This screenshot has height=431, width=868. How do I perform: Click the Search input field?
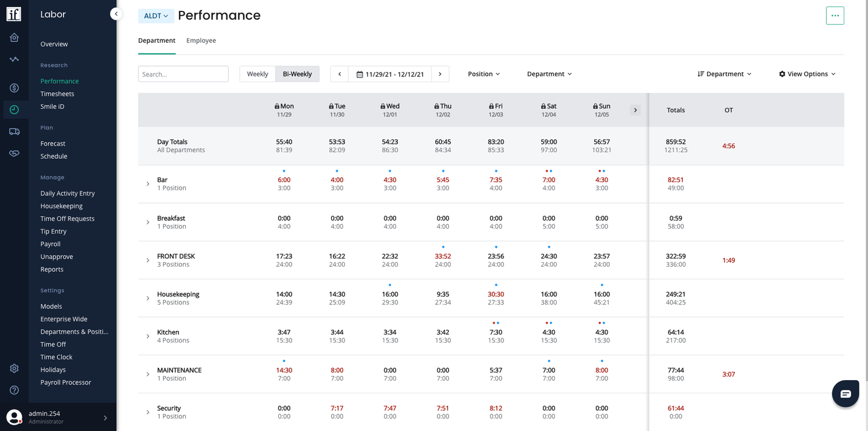[x=183, y=74]
